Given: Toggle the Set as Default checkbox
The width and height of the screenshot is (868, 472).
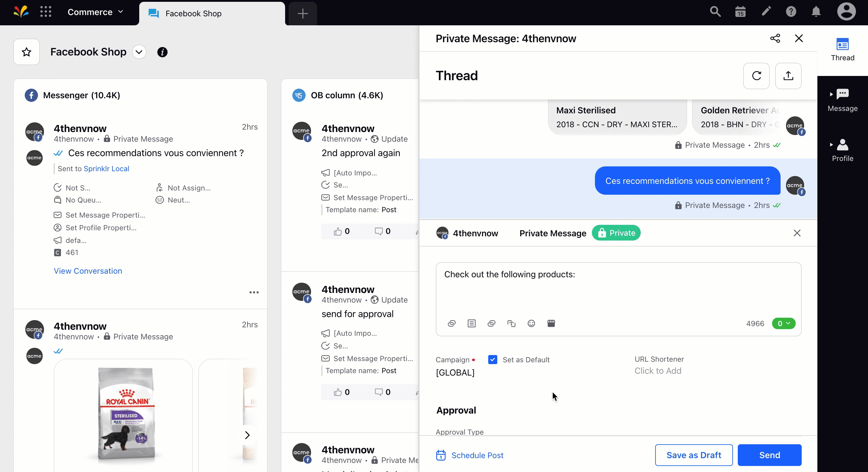Looking at the screenshot, I should 492,360.
